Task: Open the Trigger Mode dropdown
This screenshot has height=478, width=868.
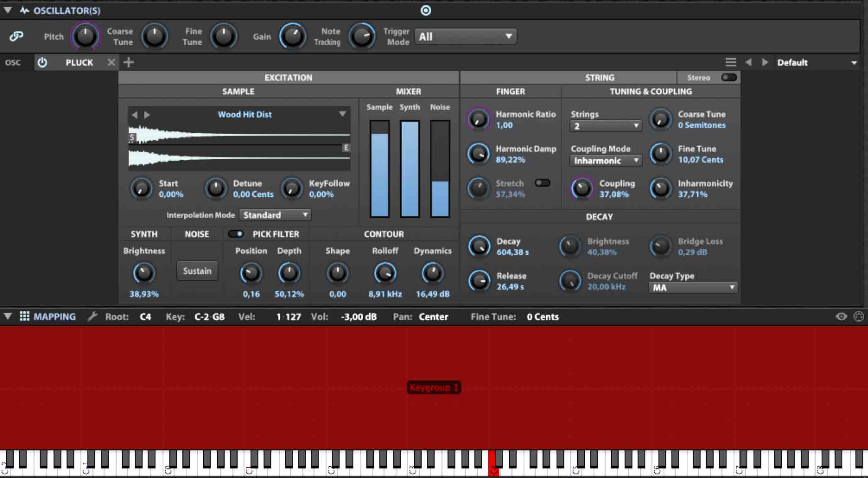Action: (x=465, y=37)
